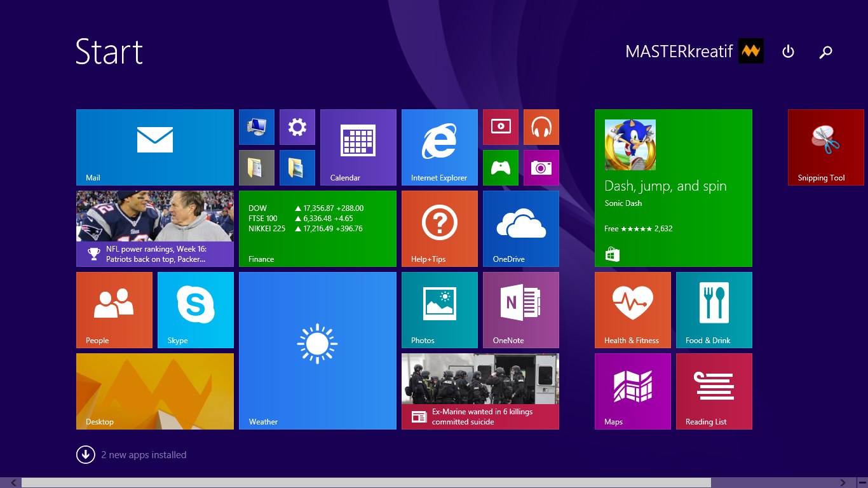
Task: Expand the apps view via the down arrow
Action: (x=85, y=454)
